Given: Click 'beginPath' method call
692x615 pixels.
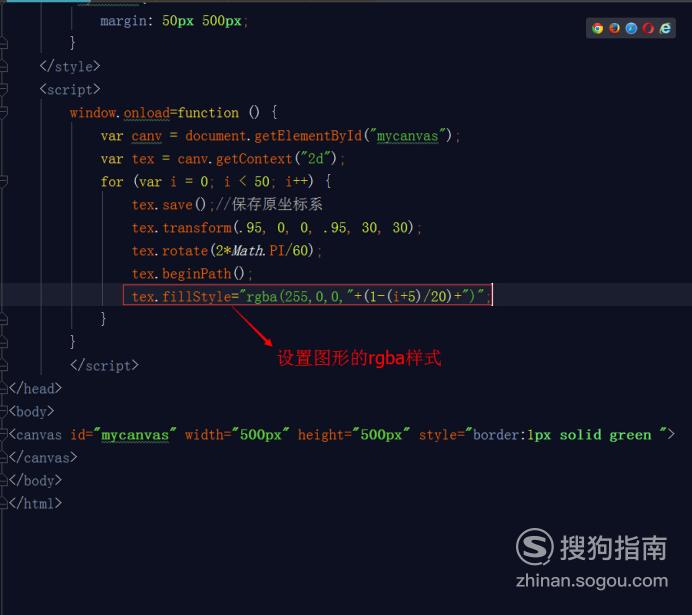Looking at the screenshot, I should click(x=196, y=274).
